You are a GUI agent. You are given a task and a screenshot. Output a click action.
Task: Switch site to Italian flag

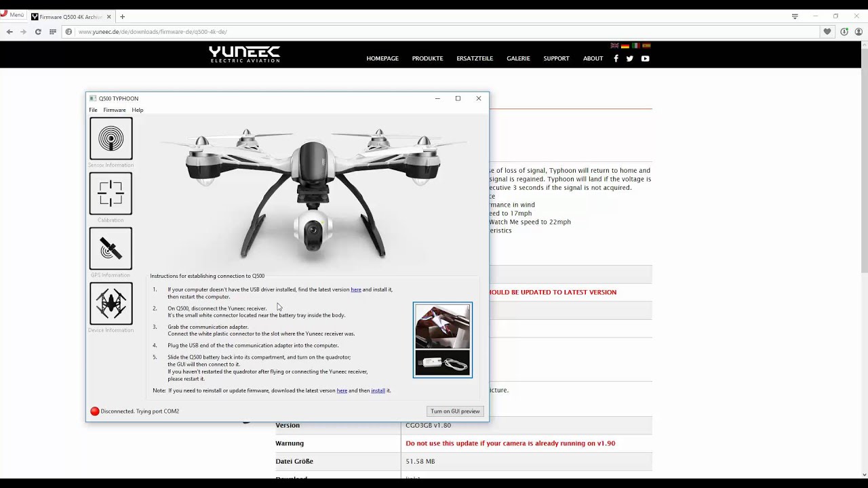636,45
